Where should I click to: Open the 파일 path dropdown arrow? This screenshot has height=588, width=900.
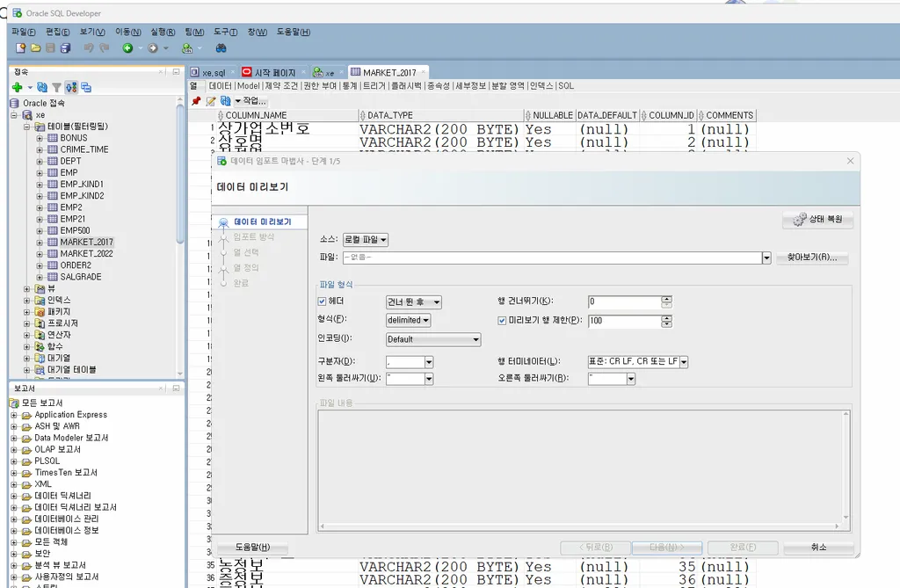(766, 258)
